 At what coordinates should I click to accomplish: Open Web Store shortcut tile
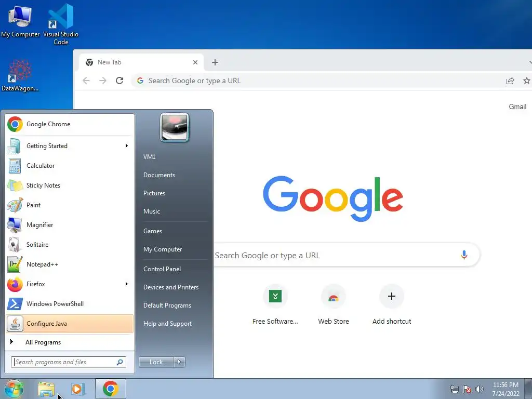tap(334, 304)
